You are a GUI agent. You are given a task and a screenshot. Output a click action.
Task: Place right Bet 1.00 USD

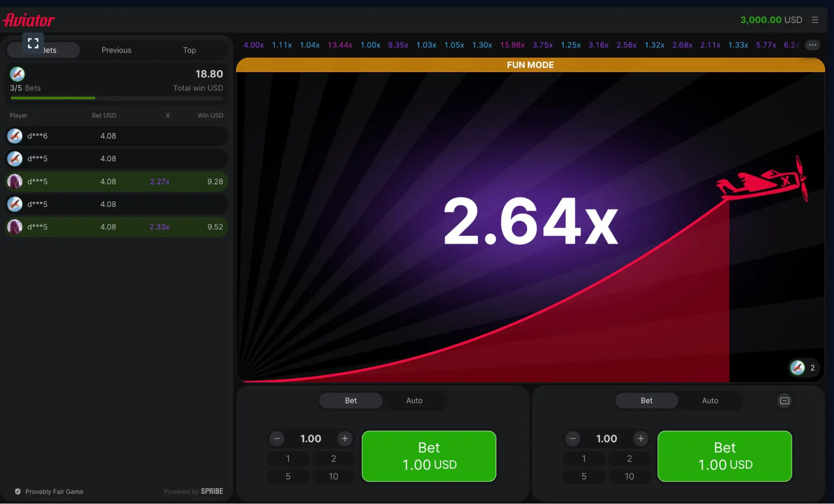click(724, 456)
